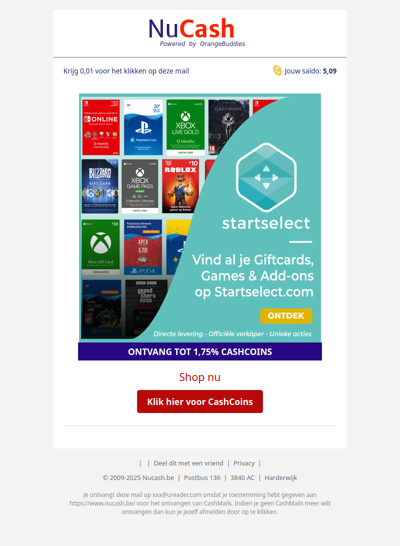The height and width of the screenshot is (546, 400).
Task: Click the yellow ONTDEK button
Action: point(286,316)
